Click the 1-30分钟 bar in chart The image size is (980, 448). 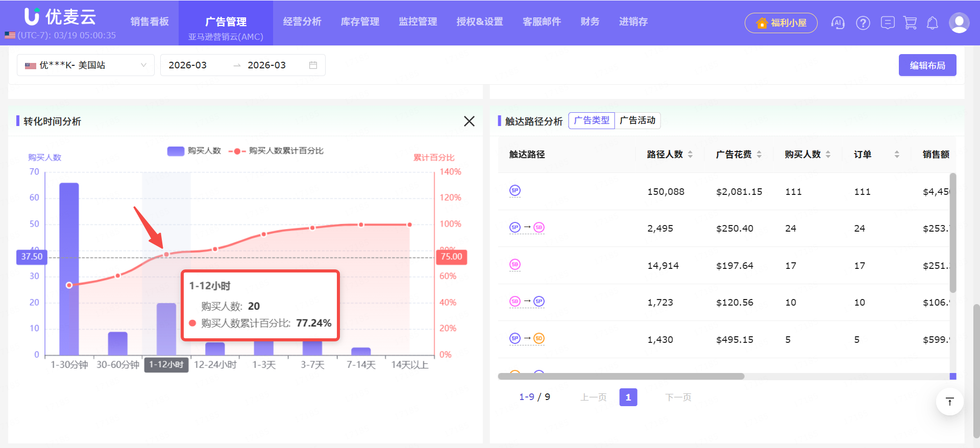click(x=69, y=269)
